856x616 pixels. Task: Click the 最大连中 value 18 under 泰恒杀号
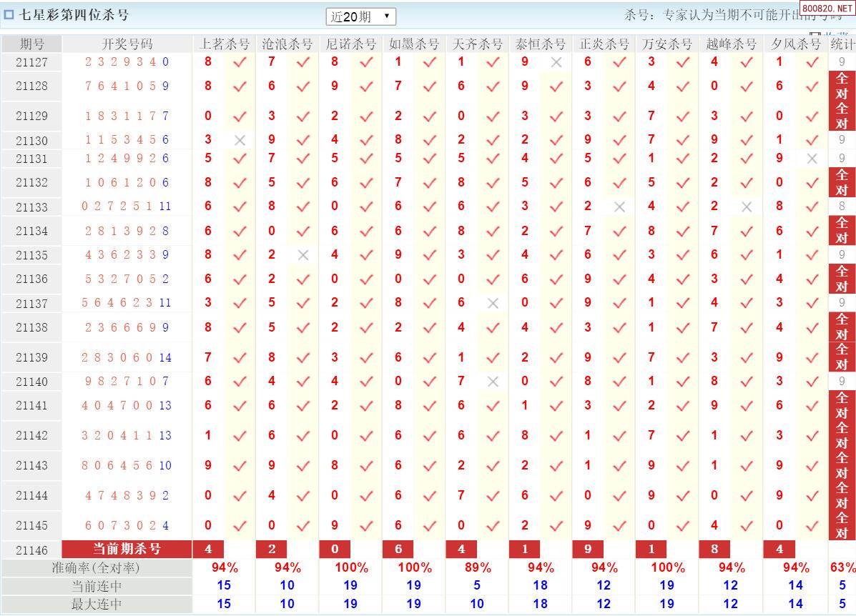point(541,604)
